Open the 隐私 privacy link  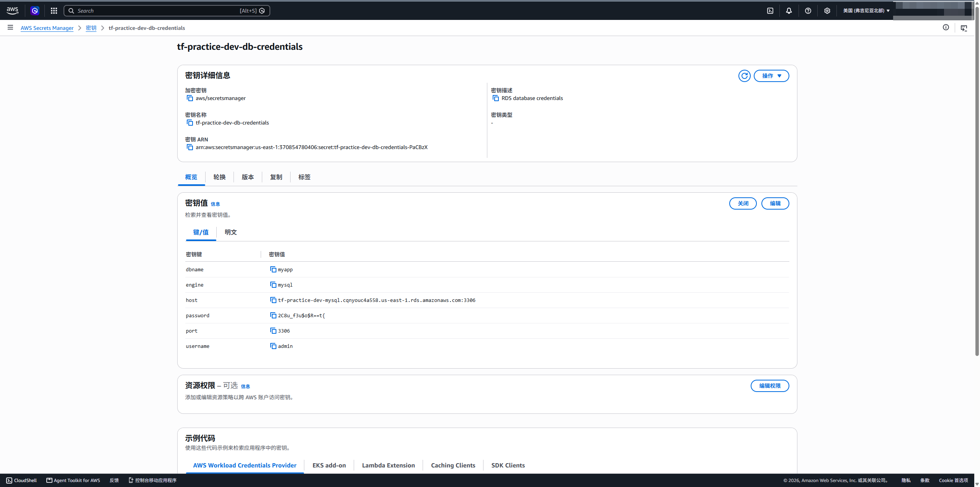906,480
